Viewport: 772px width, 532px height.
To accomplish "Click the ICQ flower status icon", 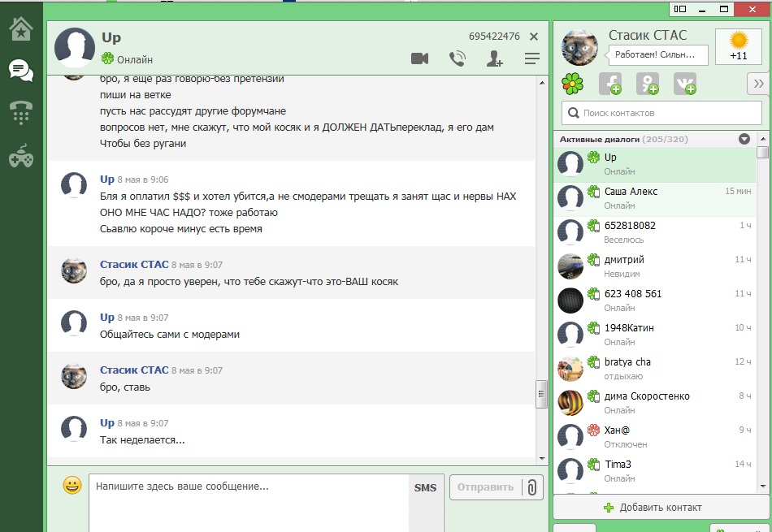I will click(572, 84).
